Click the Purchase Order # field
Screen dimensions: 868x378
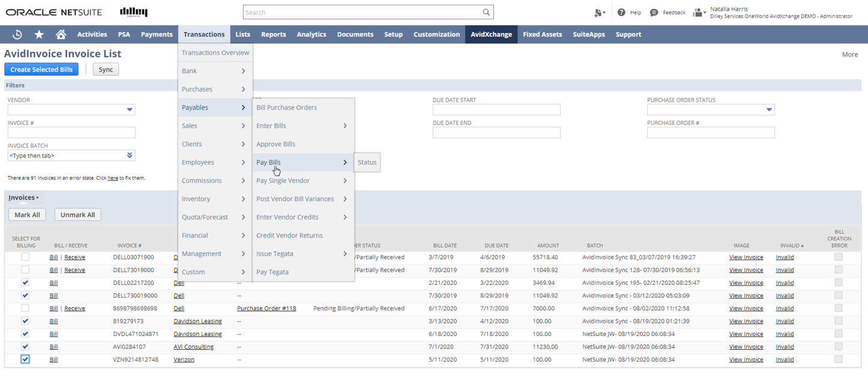tap(711, 132)
